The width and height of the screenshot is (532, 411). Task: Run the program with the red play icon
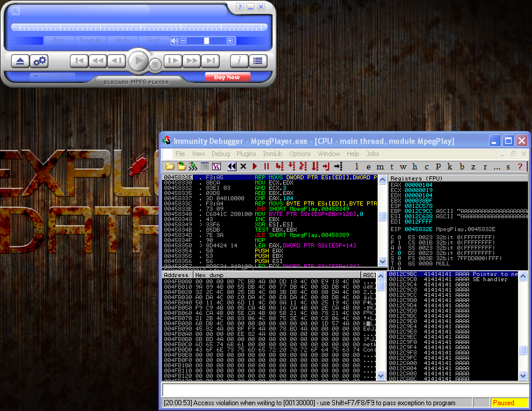coord(255,166)
